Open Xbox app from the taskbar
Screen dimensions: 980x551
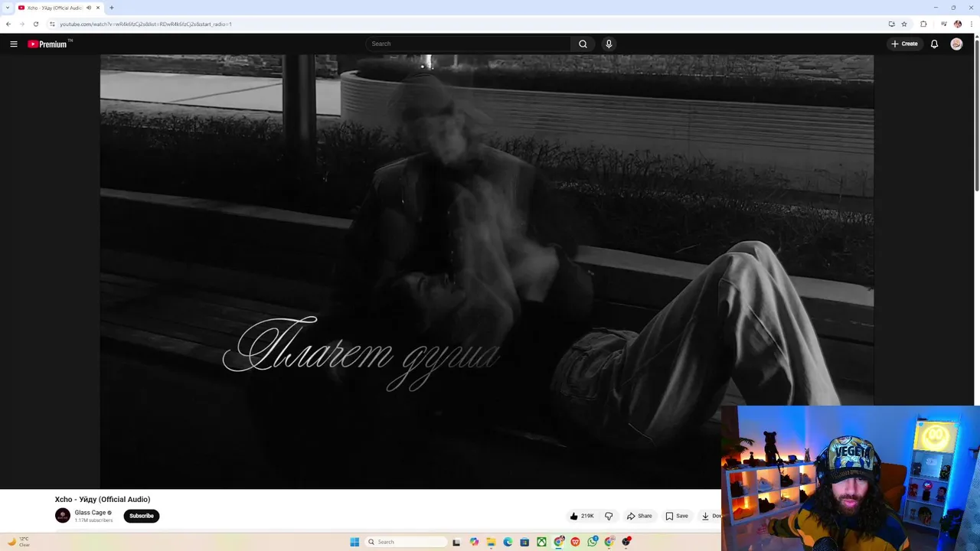[x=541, y=542]
